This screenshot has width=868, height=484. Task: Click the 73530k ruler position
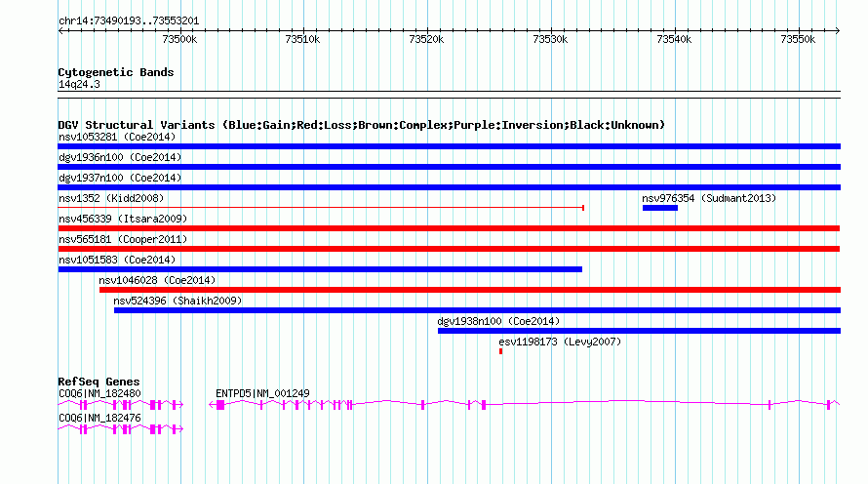pos(550,39)
